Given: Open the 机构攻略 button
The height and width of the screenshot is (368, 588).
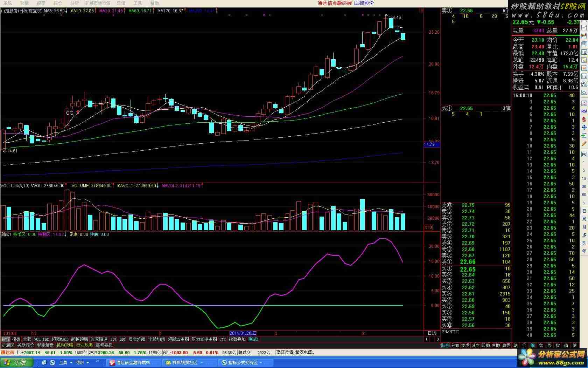Looking at the screenshot, I should [x=65, y=345].
